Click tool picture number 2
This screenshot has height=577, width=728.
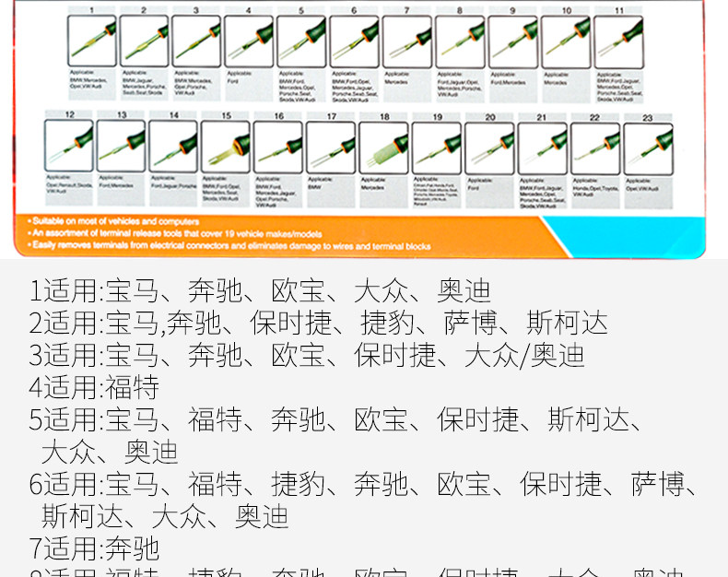coord(144,41)
